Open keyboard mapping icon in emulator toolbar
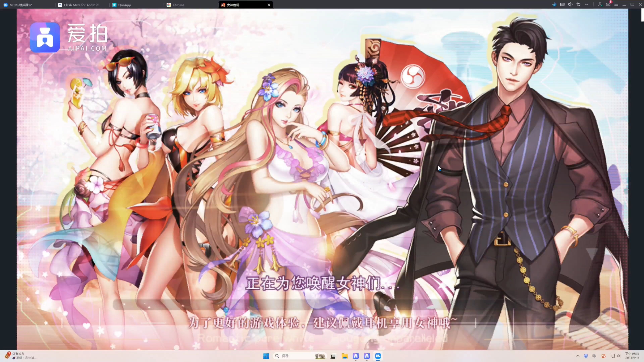This screenshot has width=644, height=362. pyautogui.click(x=562, y=5)
